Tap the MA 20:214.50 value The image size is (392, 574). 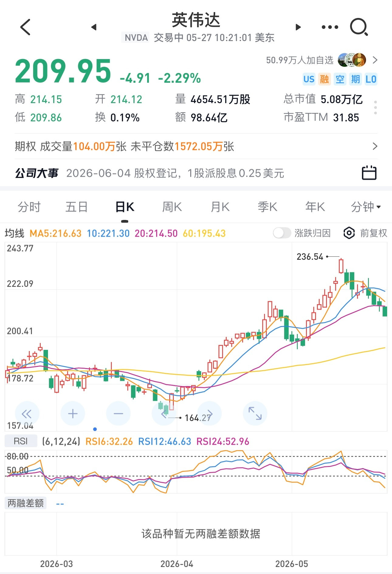pos(156,233)
